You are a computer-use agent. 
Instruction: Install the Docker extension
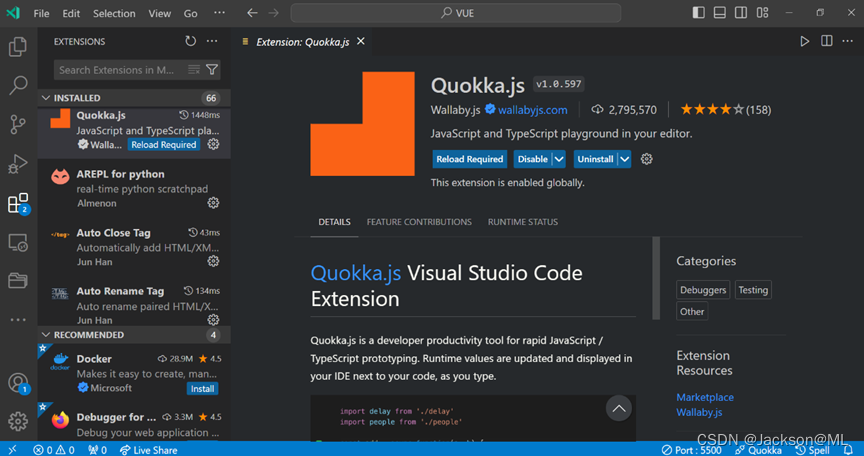pos(202,389)
